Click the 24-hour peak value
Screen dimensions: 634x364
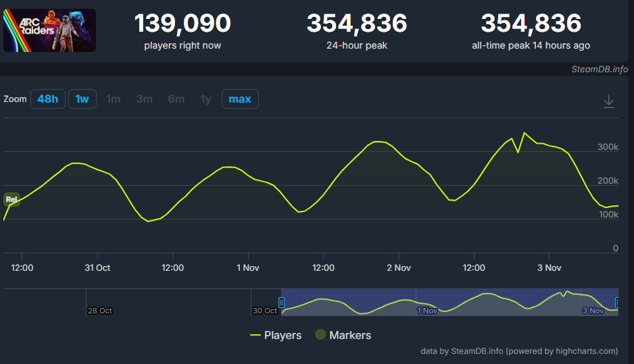tap(357, 24)
